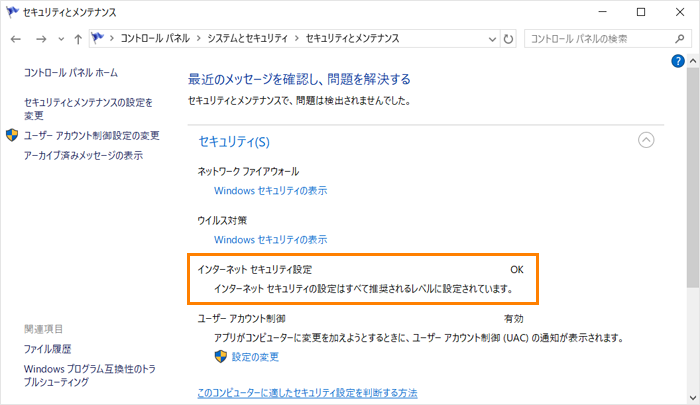Expand the breadcrumb chevron before コントロール パネル
This screenshot has width=700, height=405.
tap(112, 39)
